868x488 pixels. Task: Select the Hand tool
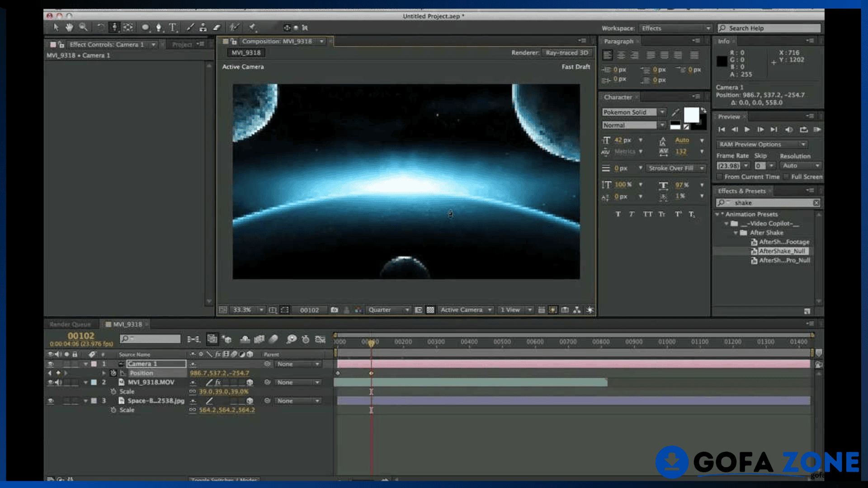click(x=69, y=28)
